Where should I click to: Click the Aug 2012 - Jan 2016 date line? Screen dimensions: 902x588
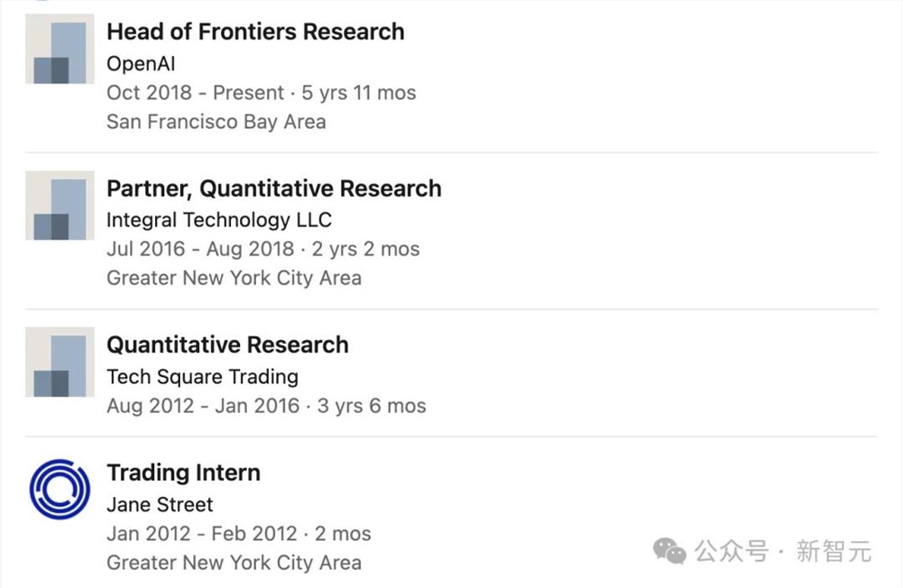(266, 406)
